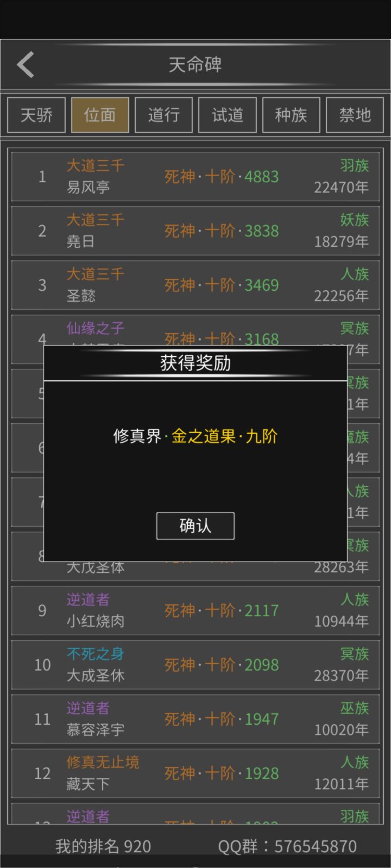Open the 种族 tab
391x868 pixels.
291,115
